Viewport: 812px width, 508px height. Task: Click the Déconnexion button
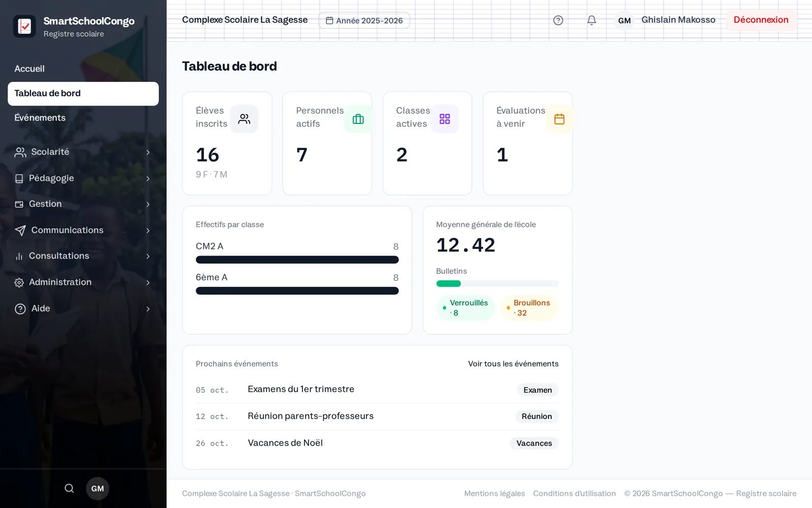click(761, 20)
